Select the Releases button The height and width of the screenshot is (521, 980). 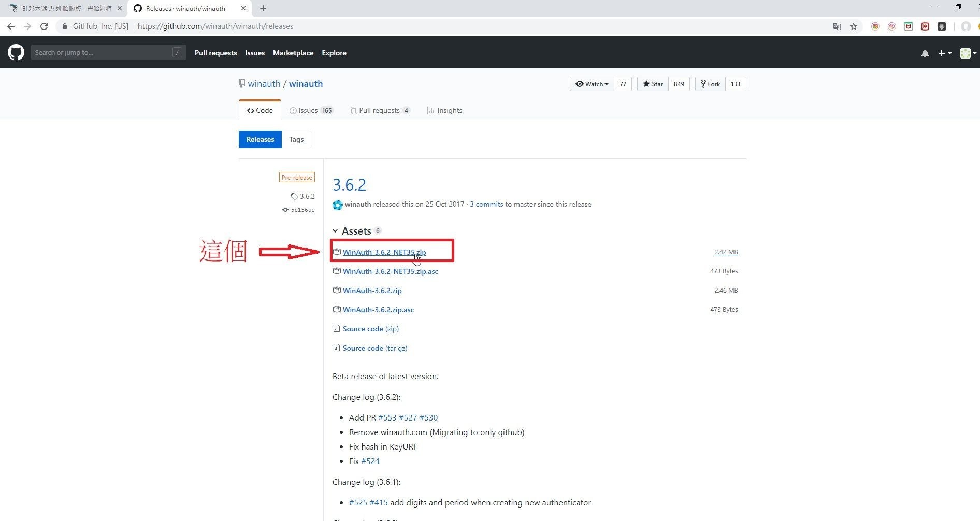(x=260, y=139)
